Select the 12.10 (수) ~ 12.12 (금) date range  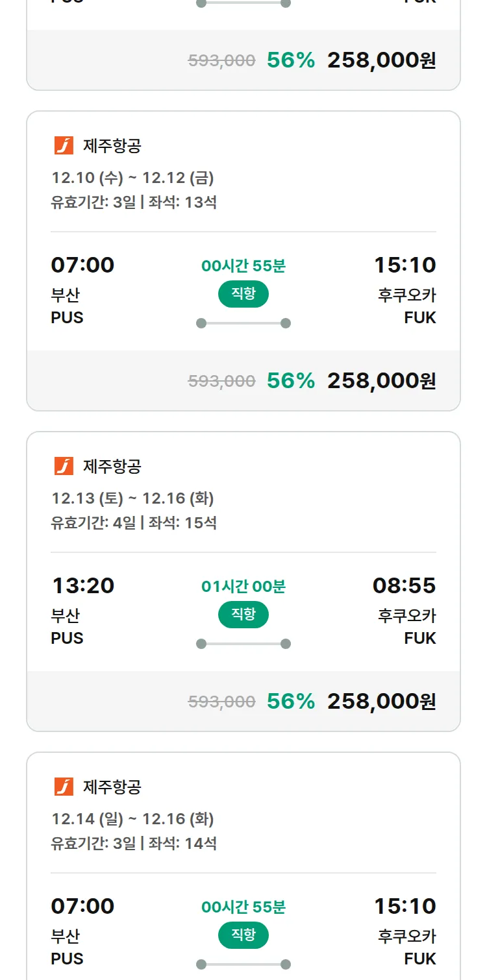132,178
